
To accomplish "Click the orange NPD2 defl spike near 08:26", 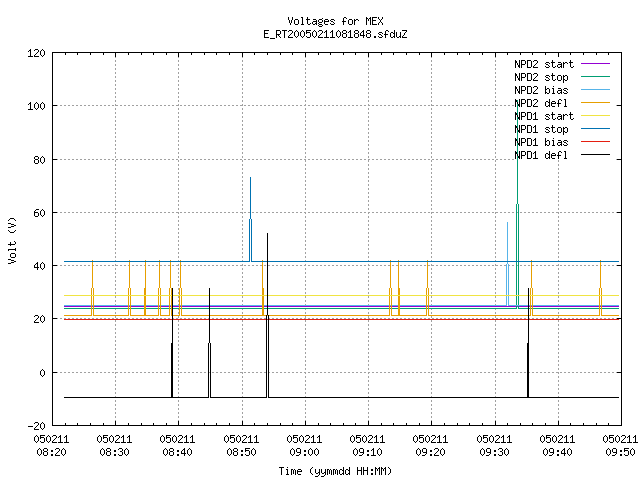I will coord(92,288).
